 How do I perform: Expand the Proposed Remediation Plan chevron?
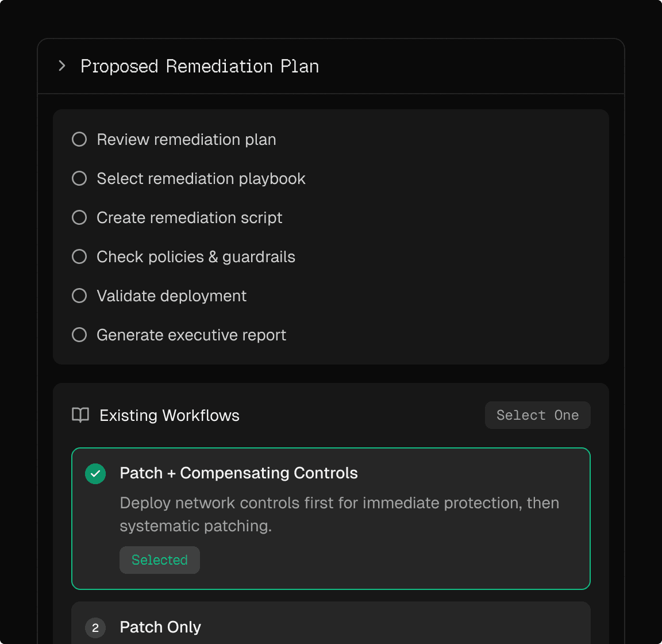pos(62,66)
